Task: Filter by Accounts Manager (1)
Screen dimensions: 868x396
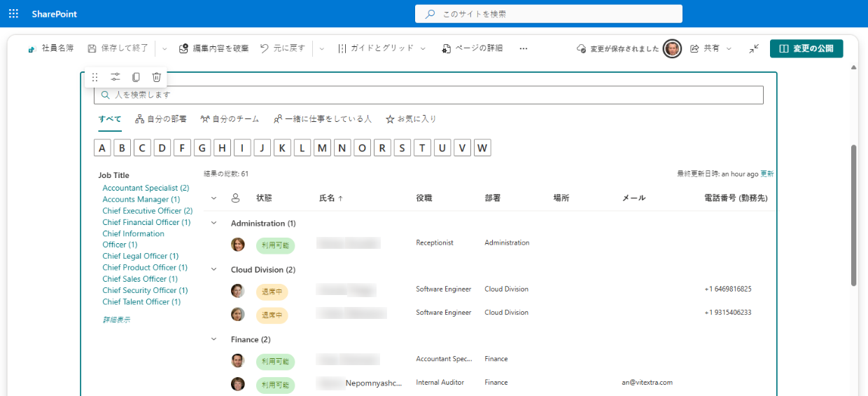Action: coord(141,200)
